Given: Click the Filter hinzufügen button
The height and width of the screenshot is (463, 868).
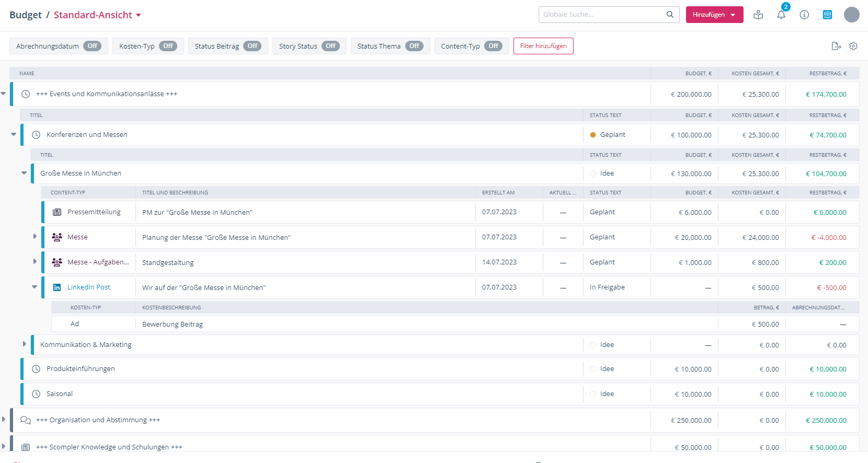Looking at the screenshot, I should [x=543, y=46].
